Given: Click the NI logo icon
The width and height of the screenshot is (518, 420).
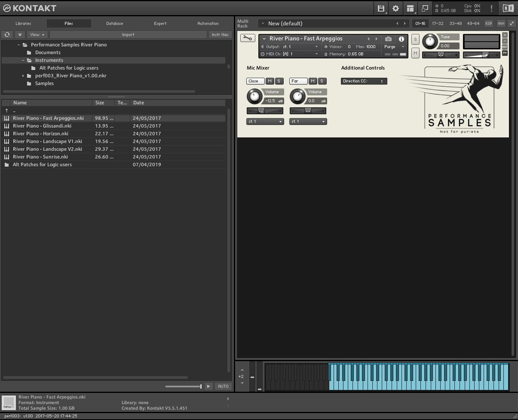Looking at the screenshot, I should pyautogui.click(x=508, y=8).
